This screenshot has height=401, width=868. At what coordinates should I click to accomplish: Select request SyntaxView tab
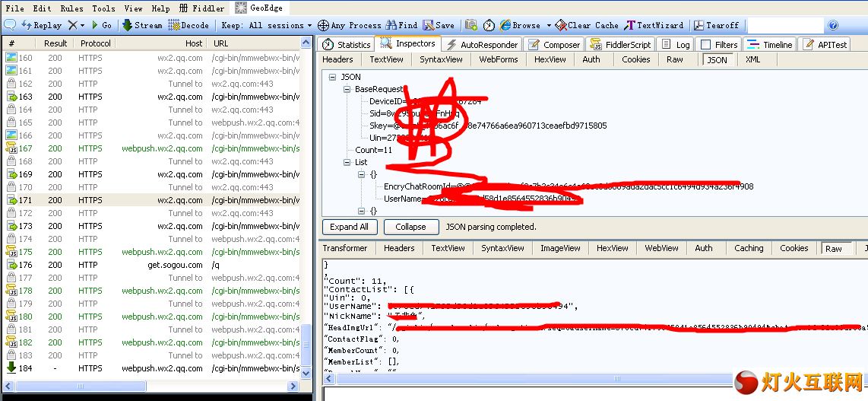pos(441,59)
